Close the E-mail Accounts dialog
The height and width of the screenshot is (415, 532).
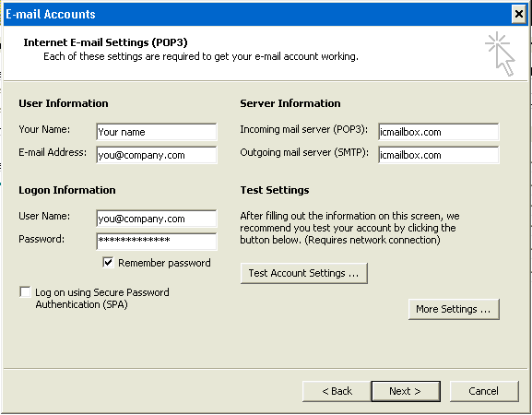pyautogui.click(x=519, y=14)
